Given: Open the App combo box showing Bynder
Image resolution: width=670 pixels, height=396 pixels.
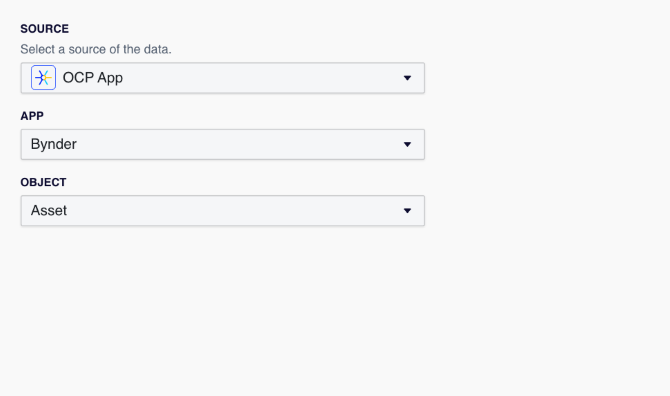Looking at the screenshot, I should point(223,144).
